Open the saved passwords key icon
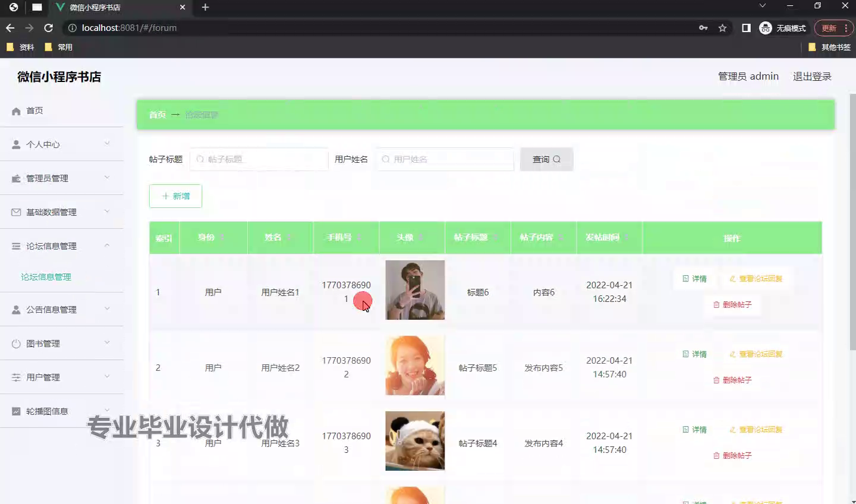Image resolution: width=856 pixels, height=504 pixels. point(703,28)
